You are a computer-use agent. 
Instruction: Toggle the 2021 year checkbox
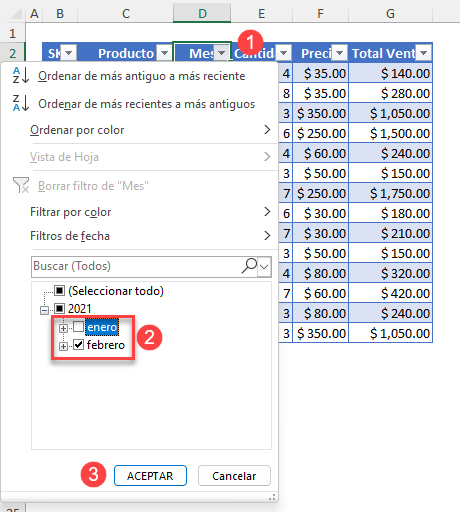pos(59,309)
